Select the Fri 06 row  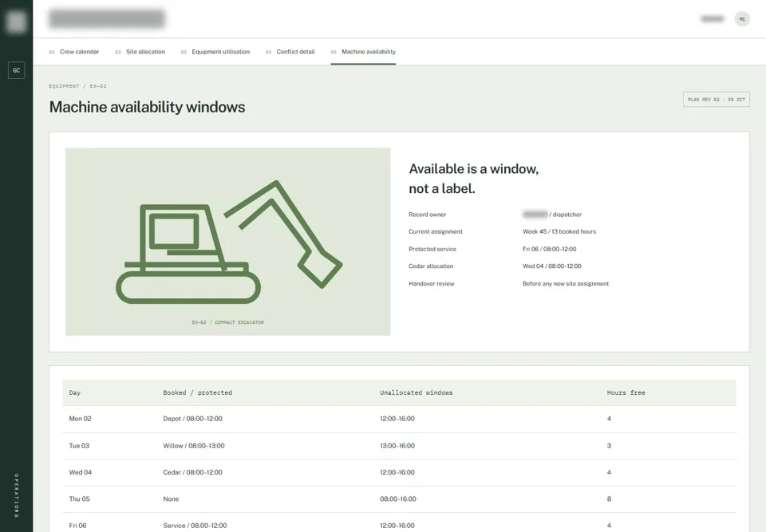pos(399,524)
